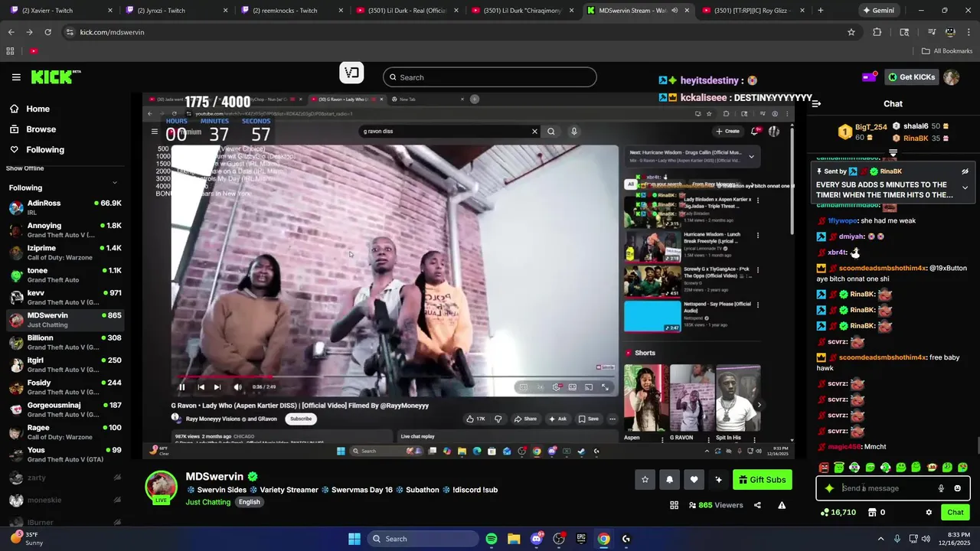This screenshot has height=551, width=980.
Task: Click the green Chat send button
Action: (x=955, y=513)
